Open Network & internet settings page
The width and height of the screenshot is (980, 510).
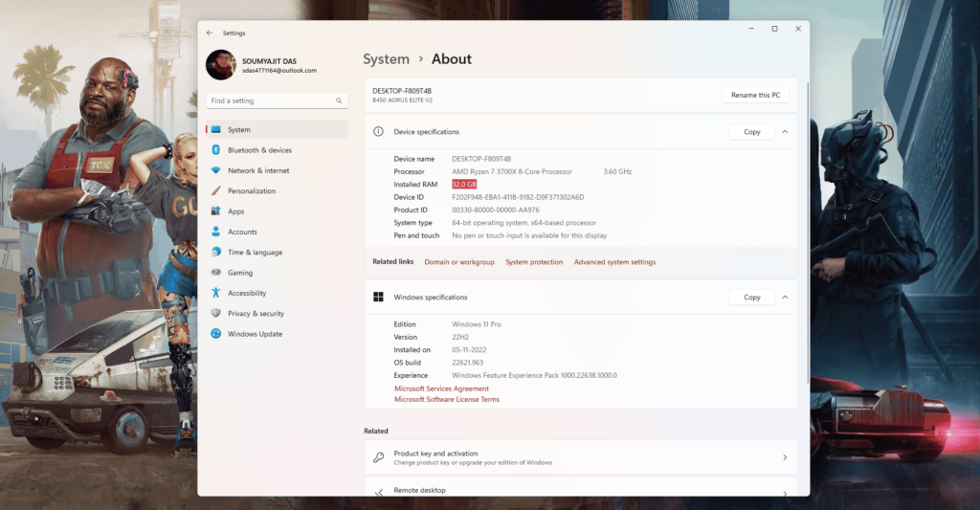click(277, 170)
